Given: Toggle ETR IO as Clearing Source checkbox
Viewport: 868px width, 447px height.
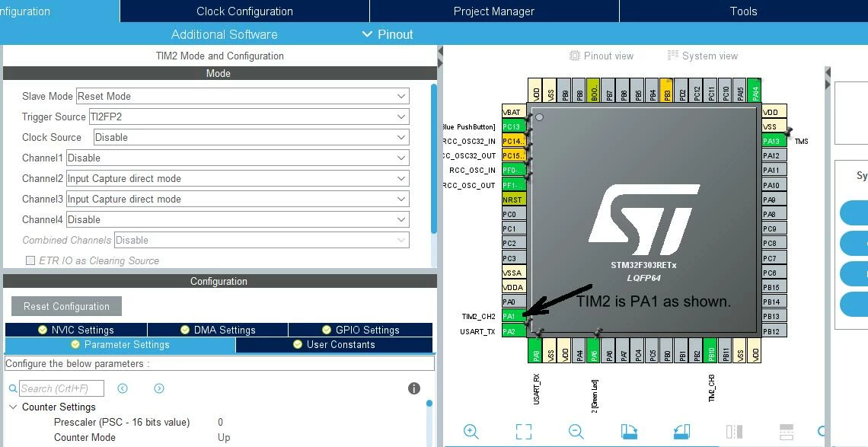Looking at the screenshot, I should [30, 260].
